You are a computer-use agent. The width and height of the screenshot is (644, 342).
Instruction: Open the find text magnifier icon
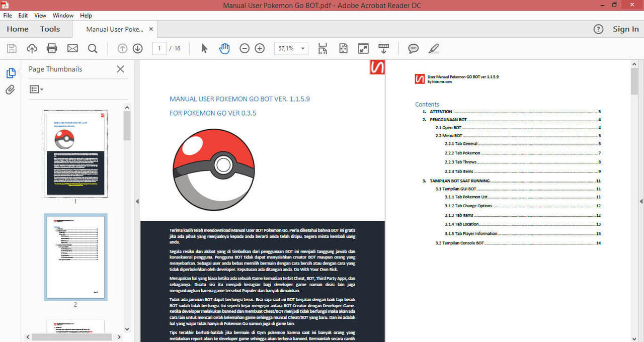(x=93, y=48)
